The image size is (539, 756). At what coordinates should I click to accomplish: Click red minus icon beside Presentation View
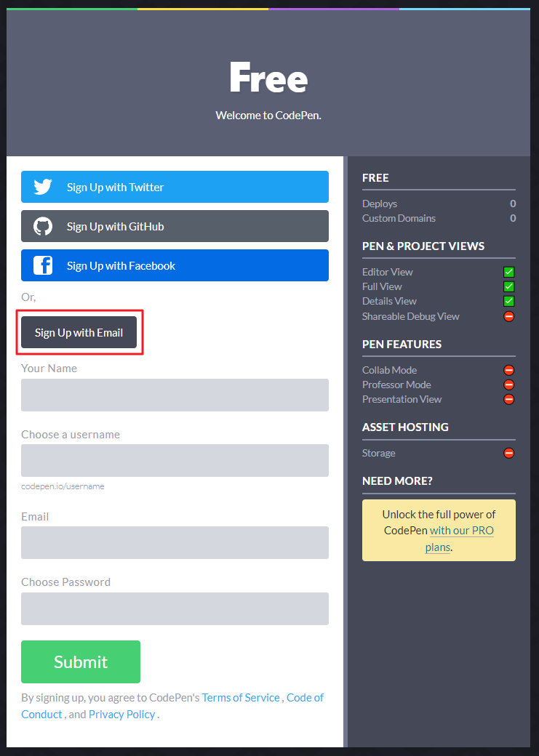click(x=508, y=399)
